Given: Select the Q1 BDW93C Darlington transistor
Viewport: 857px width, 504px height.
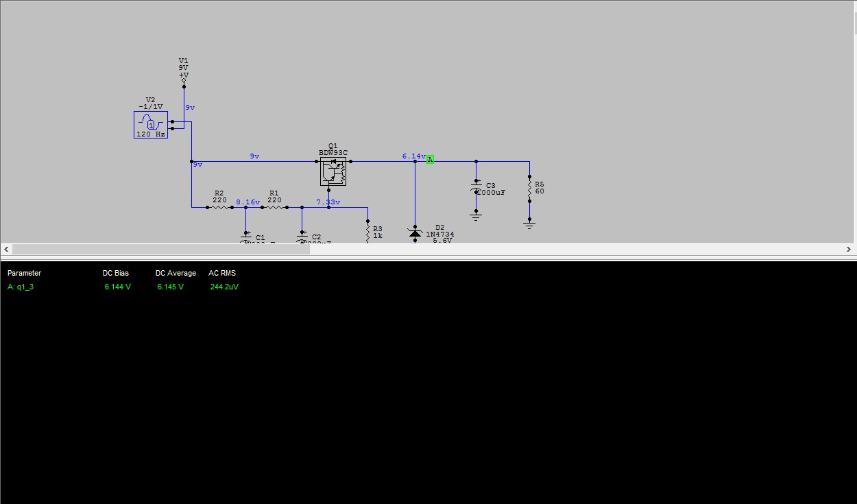Looking at the screenshot, I should [333, 171].
